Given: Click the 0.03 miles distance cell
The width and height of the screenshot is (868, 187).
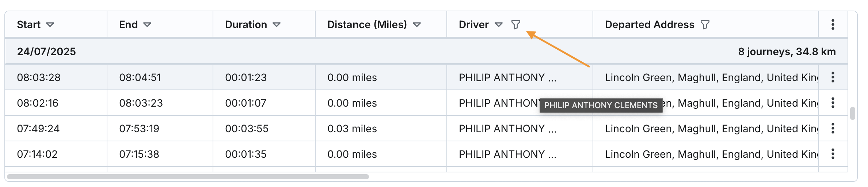Looking at the screenshot, I should pyautogui.click(x=352, y=129).
